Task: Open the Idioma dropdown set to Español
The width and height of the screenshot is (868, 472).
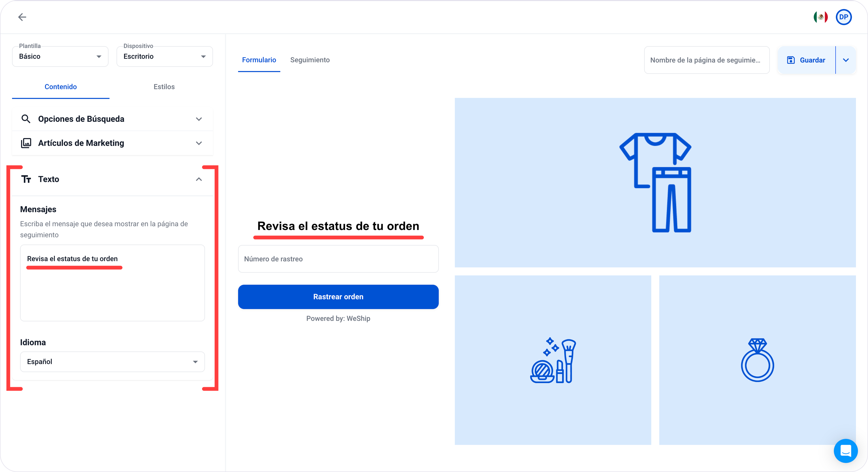Action: point(113,362)
